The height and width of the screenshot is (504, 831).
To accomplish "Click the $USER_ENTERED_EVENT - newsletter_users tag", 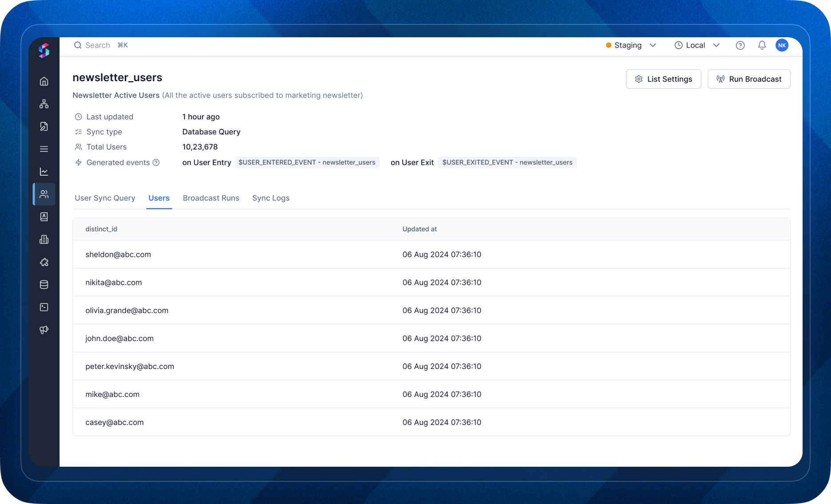I will [307, 162].
